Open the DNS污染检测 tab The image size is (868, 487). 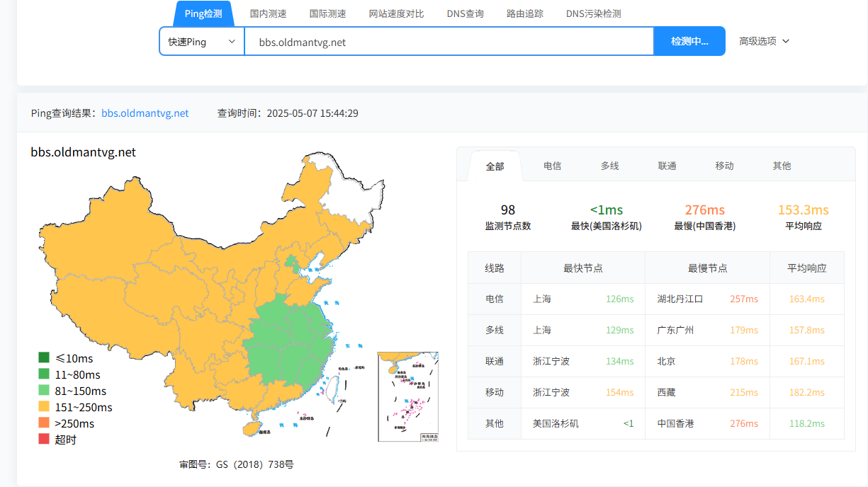(x=593, y=13)
